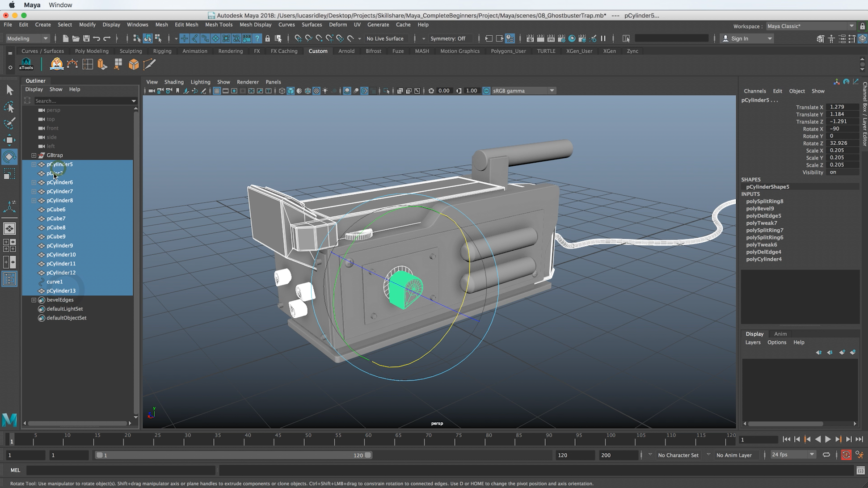Open the sRGB gamma view transform dropdown
Image resolution: width=868 pixels, height=488 pixels.
(523, 91)
